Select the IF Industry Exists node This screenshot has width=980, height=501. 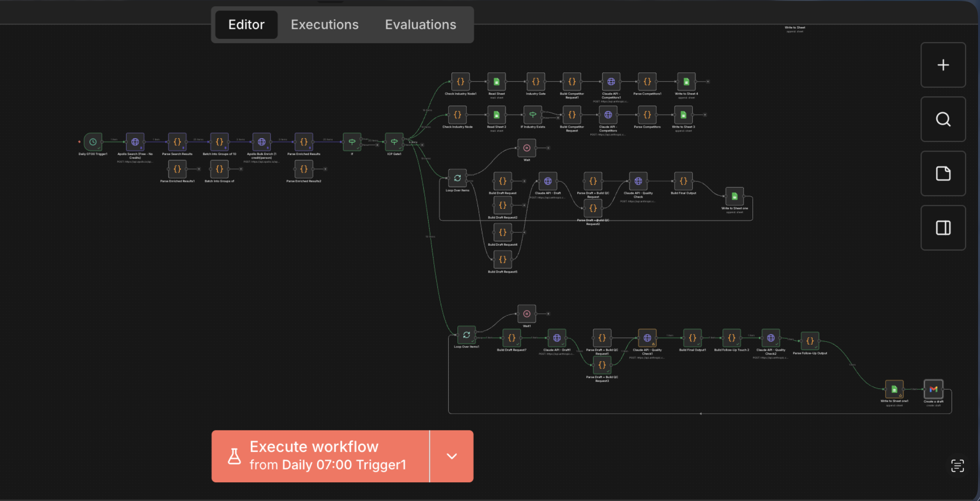(533, 115)
